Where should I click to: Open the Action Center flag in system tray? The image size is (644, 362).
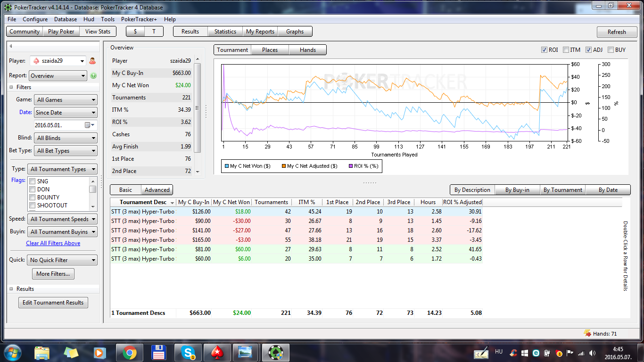570,353
